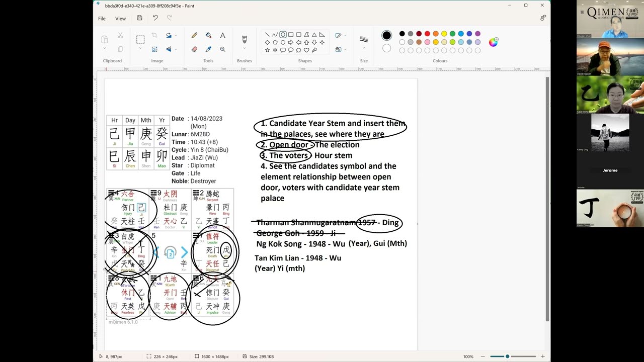Select the Triangle shape
Screen dimensions: 644x362
click(314, 35)
